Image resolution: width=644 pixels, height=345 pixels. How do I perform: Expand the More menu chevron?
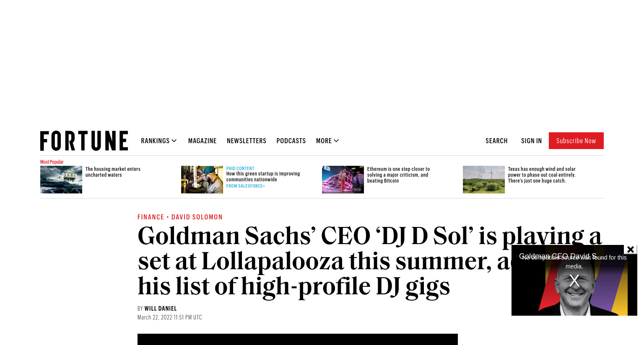336,141
